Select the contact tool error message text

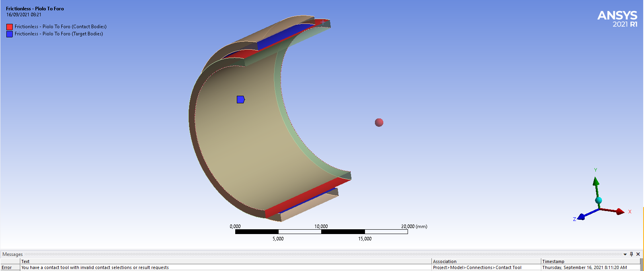click(x=95, y=267)
